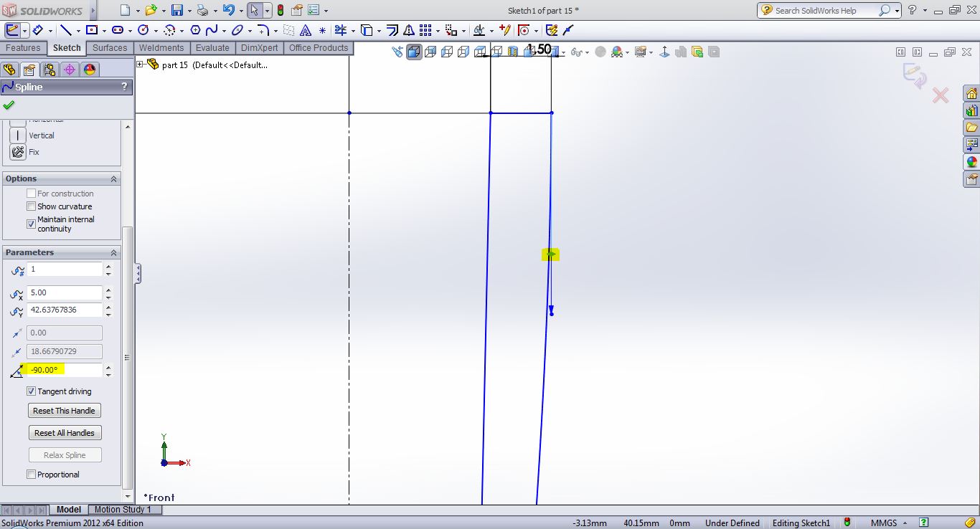Click the Save icon
The image size is (980, 529).
point(176,10)
